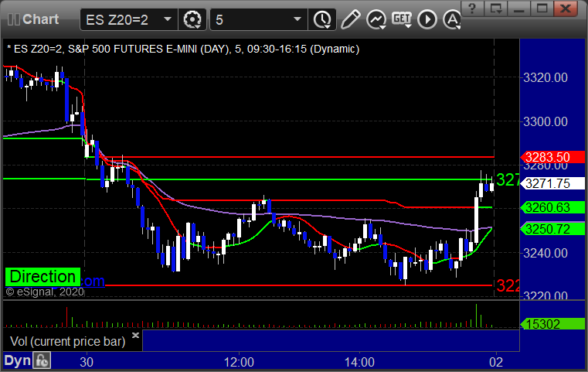Open the circled A alerts icon
588x372 pixels.
452,19
